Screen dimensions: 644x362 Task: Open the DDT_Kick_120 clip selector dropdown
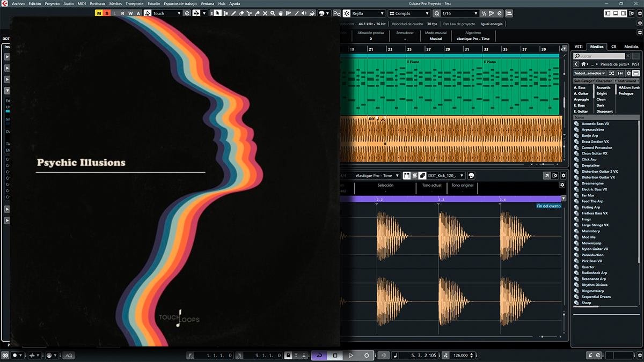447,175
